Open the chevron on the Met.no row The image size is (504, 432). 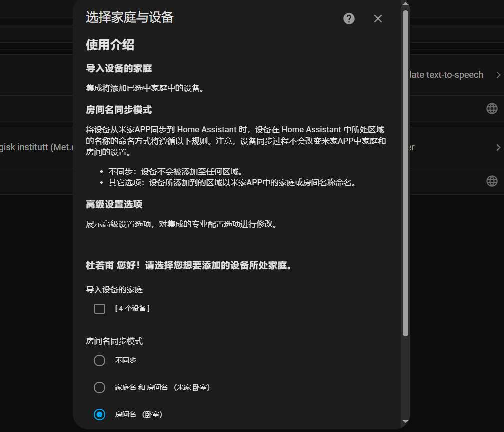coord(498,147)
